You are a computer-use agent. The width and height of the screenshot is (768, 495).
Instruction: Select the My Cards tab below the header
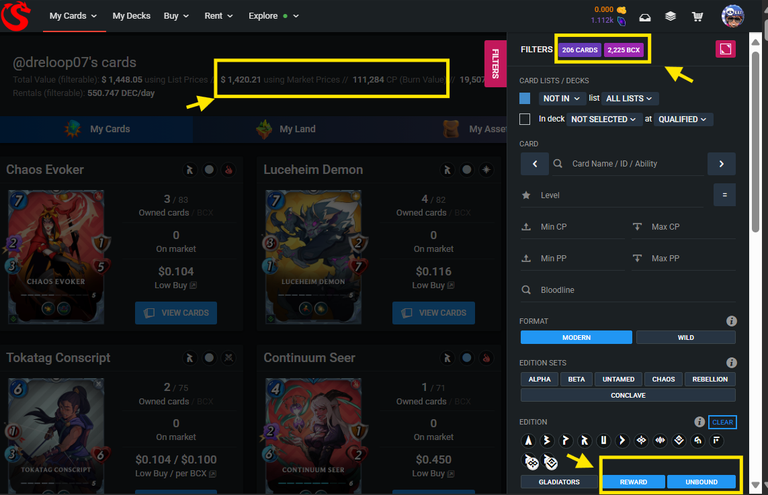click(97, 129)
